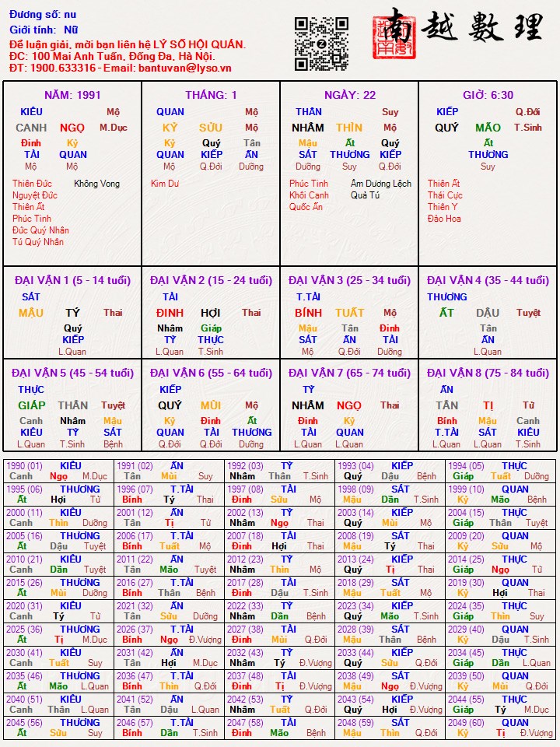Open ĐẠI VẬN 6 (55 - 64 tuổi)
Screen dimensions: 560x747
coord(211,373)
